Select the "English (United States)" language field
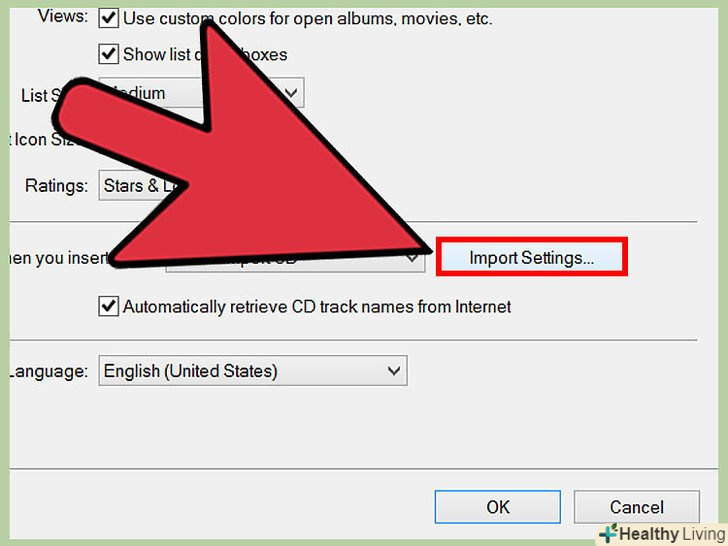Image resolution: width=728 pixels, height=546 pixels. pyautogui.click(x=253, y=371)
